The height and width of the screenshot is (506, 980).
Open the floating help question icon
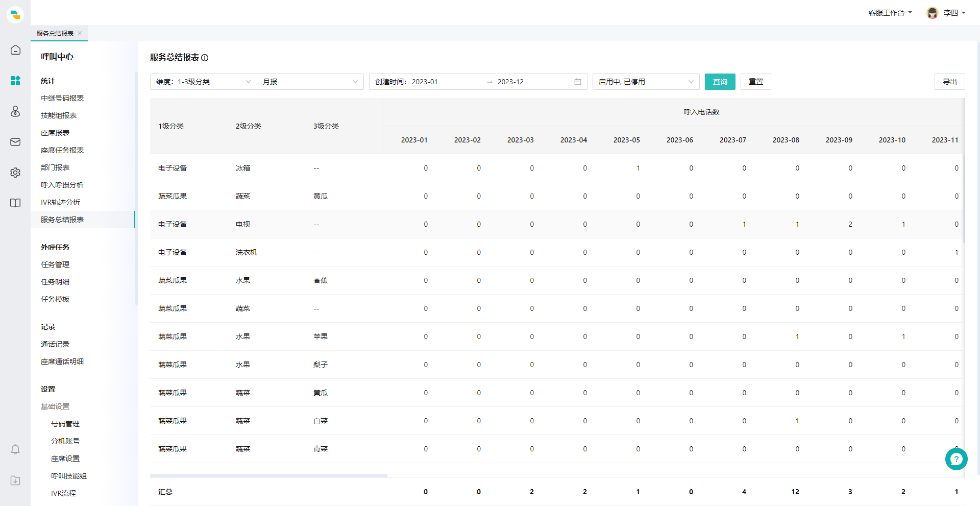click(x=956, y=459)
